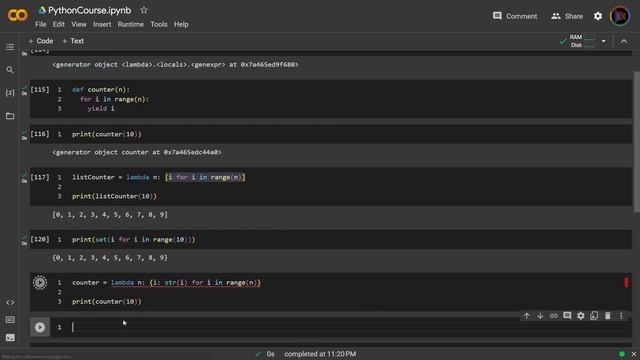Add a new Text cell
The height and width of the screenshot is (360, 640).
pos(73,41)
